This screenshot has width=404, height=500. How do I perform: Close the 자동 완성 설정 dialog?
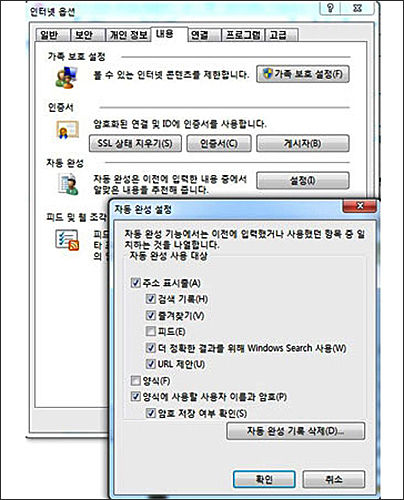point(360,206)
